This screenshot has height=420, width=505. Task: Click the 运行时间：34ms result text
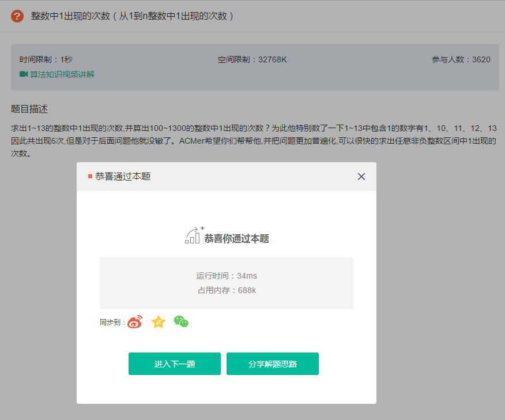click(227, 276)
